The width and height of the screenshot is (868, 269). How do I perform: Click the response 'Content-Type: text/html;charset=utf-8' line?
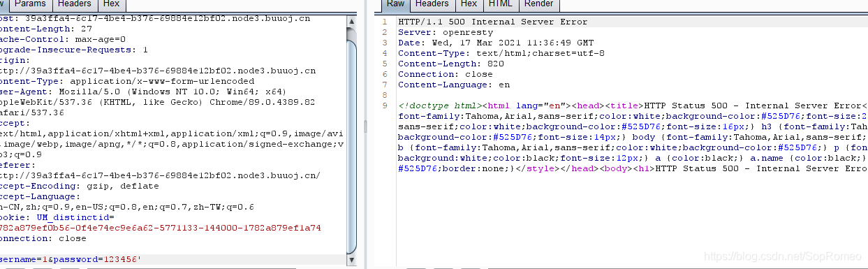[x=501, y=53]
